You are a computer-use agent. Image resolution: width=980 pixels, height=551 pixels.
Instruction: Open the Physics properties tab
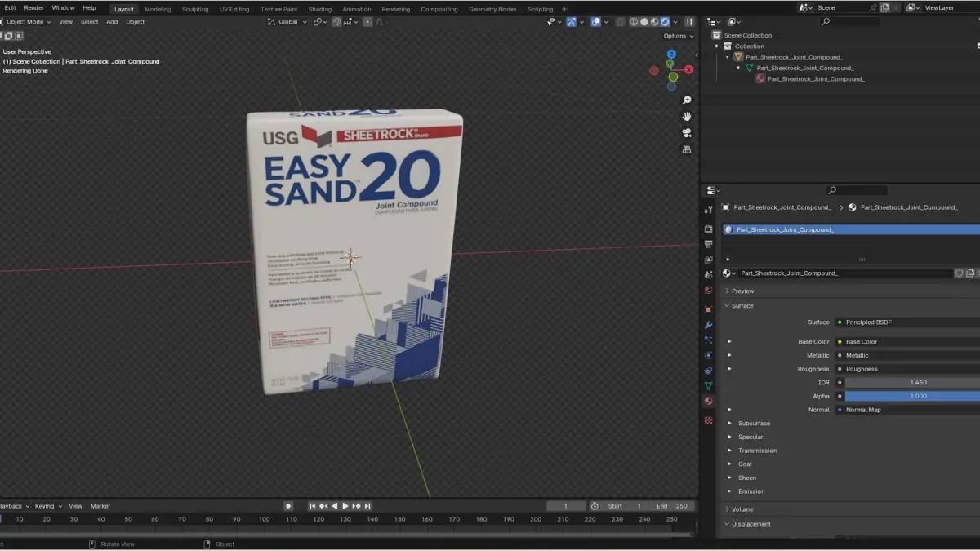coord(708,355)
